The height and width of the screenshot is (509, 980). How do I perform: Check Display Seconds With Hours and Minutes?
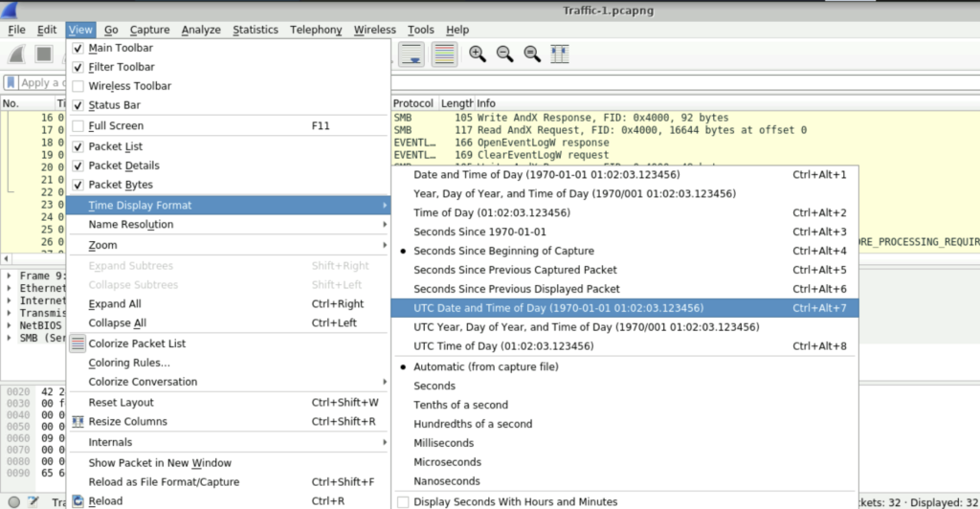pyautogui.click(x=403, y=501)
